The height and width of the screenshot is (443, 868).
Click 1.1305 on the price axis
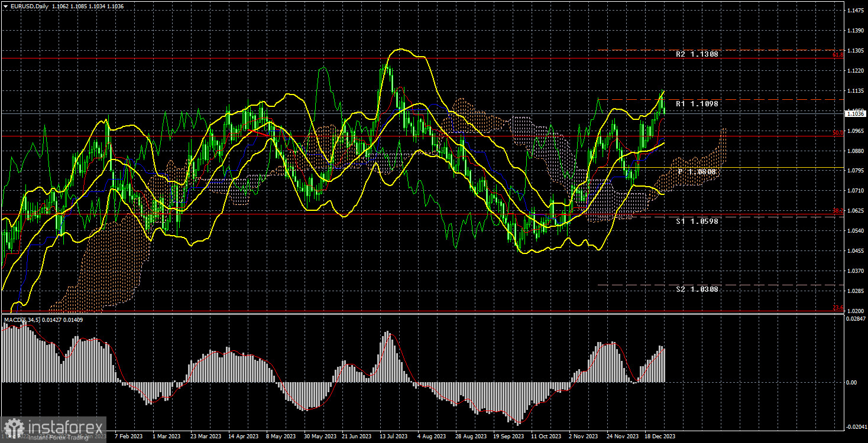[855, 51]
